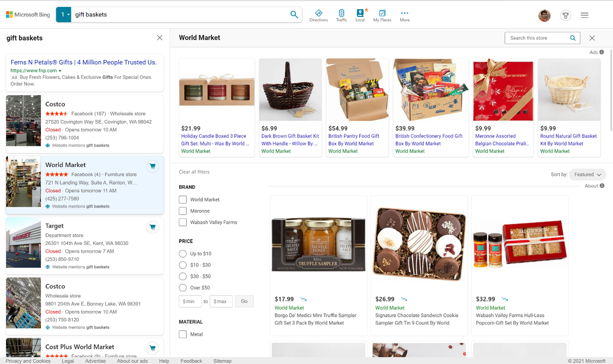Click the Clear all filters link

click(x=194, y=172)
